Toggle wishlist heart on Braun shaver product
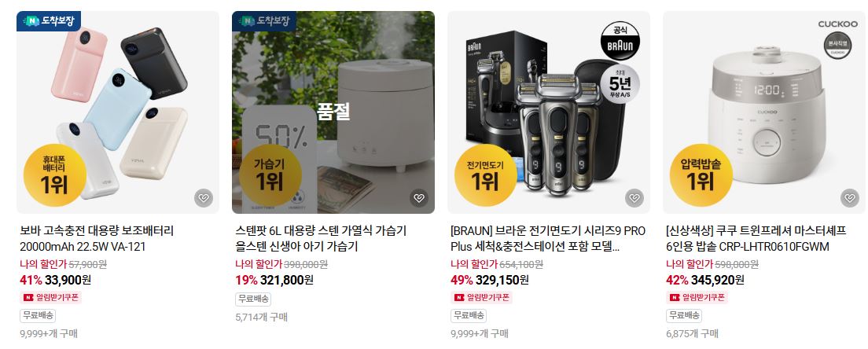Screen dimensions: 868x349 634,198
